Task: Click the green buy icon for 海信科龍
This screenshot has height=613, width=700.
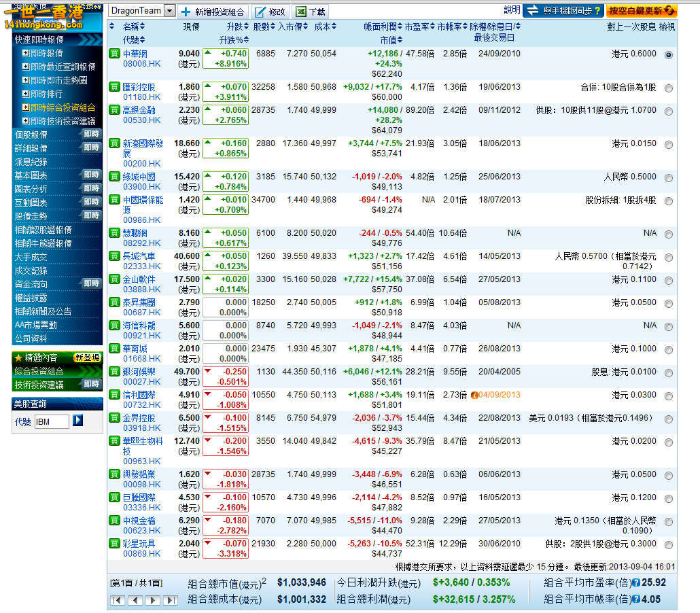Action: tap(114, 326)
